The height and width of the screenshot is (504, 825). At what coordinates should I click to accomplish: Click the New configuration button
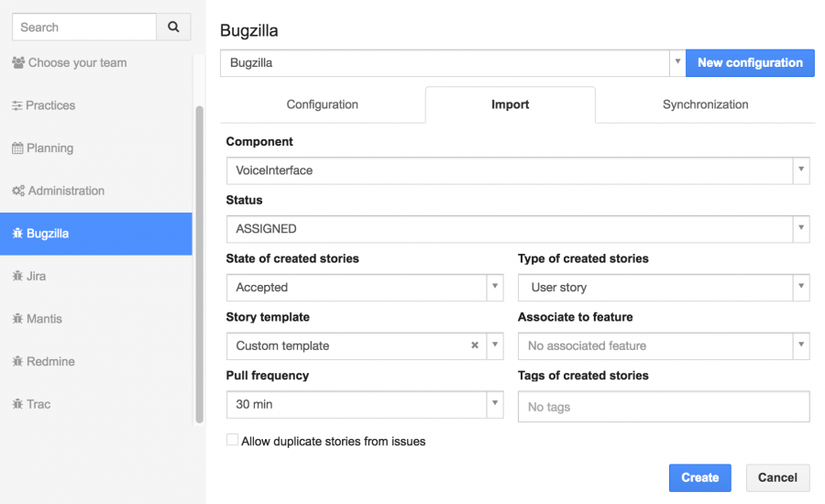(750, 62)
